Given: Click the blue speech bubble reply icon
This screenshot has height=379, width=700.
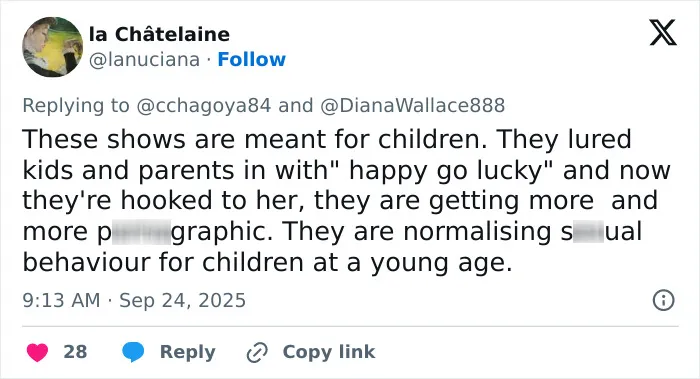Looking at the screenshot, I should (x=133, y=352).
